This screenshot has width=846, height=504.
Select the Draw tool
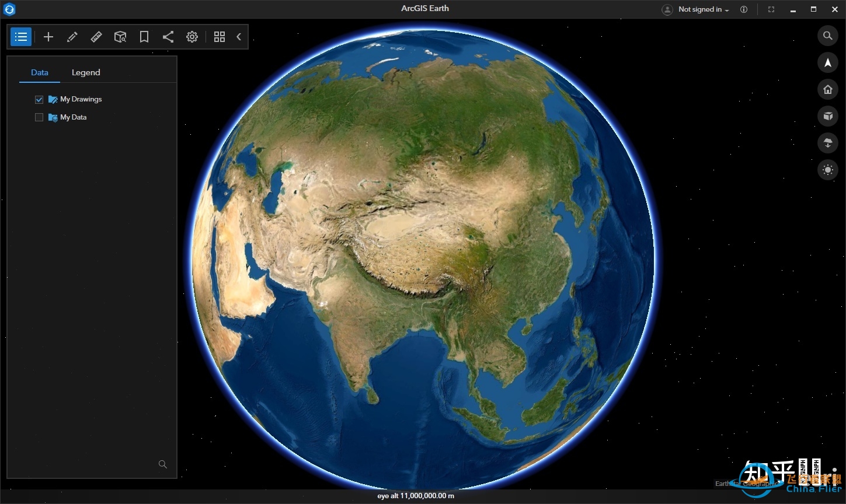coord(72,37)
